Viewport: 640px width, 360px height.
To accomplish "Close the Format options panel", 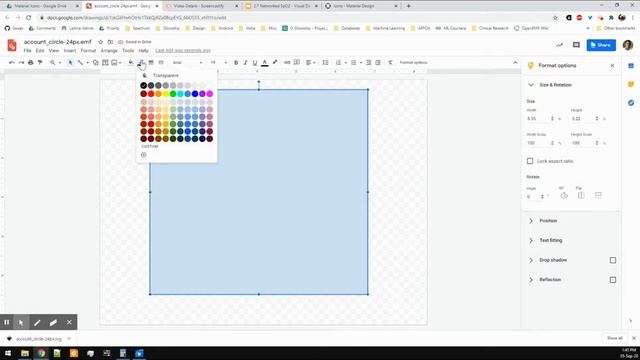I will (x=612, y=65).
